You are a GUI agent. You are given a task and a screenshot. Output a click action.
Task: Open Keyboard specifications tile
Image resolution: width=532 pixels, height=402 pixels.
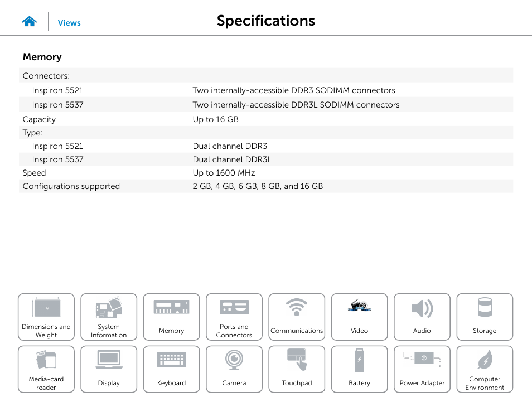pyautogui.click(x=171, y=369)
